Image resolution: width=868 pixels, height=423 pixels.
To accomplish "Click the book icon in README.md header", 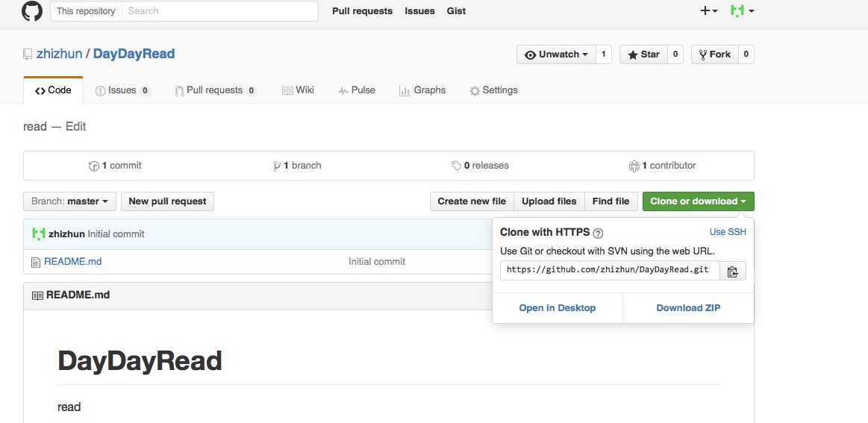I will (x=37, y=295).
